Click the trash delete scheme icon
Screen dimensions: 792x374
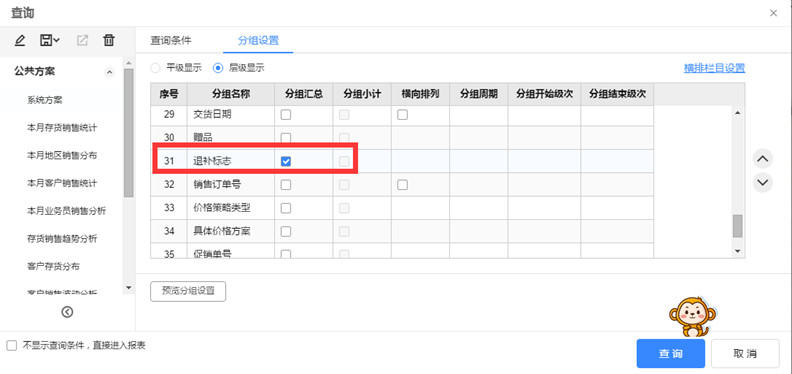pos(109,40)
